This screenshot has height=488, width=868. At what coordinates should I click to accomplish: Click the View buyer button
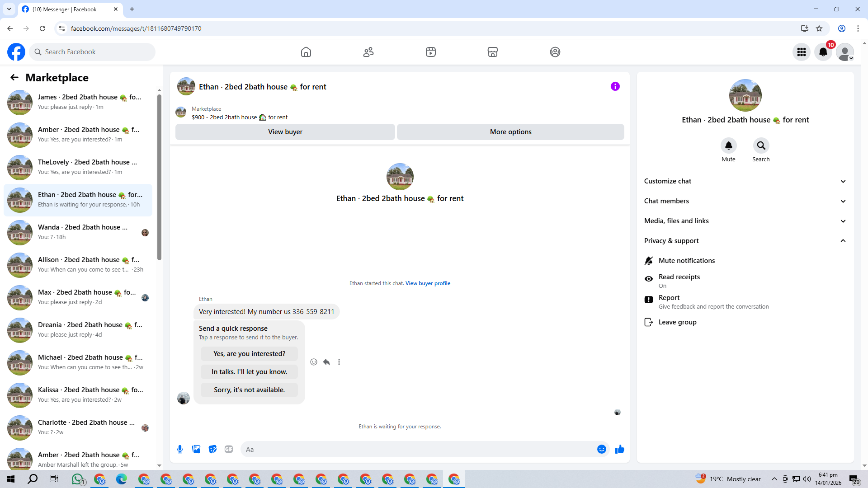285,132
